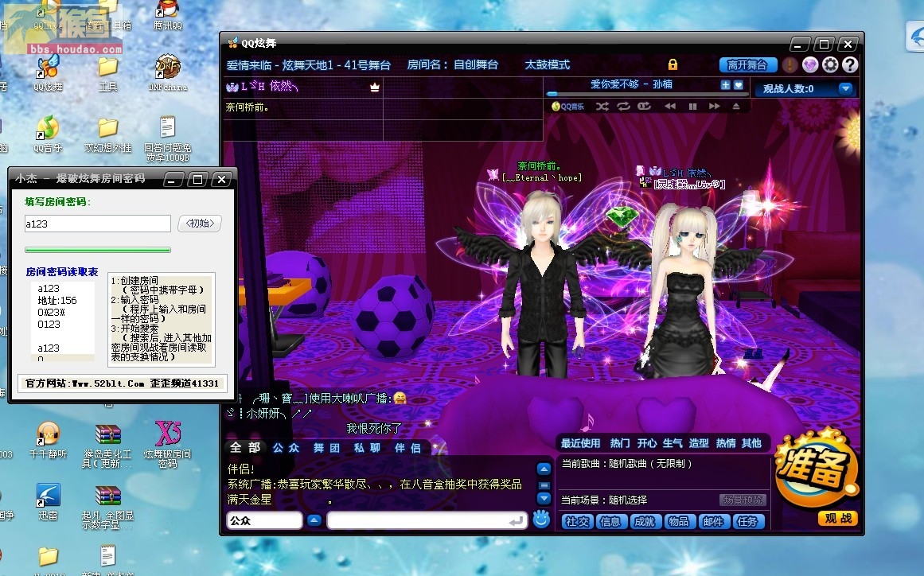The width and height of the screenshot is (924, 576).
Task: Select the 生气 emote tab
Action: 673,443
